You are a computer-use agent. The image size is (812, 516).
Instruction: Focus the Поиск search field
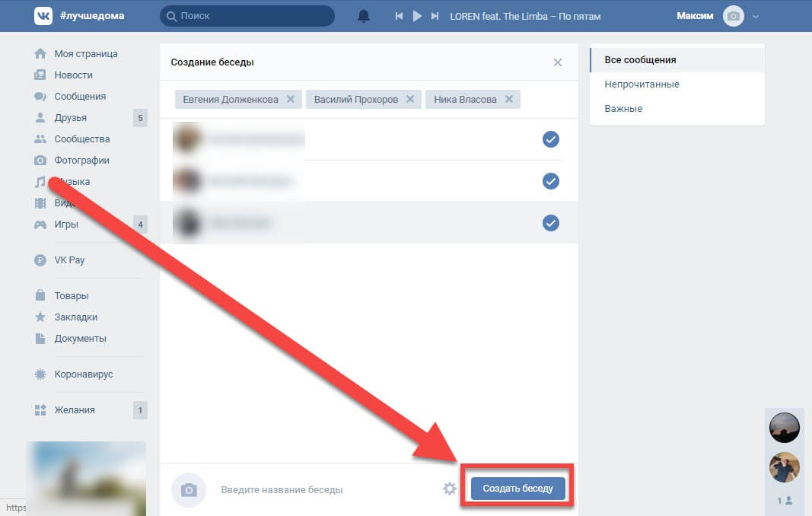click(x=247, y=16)
